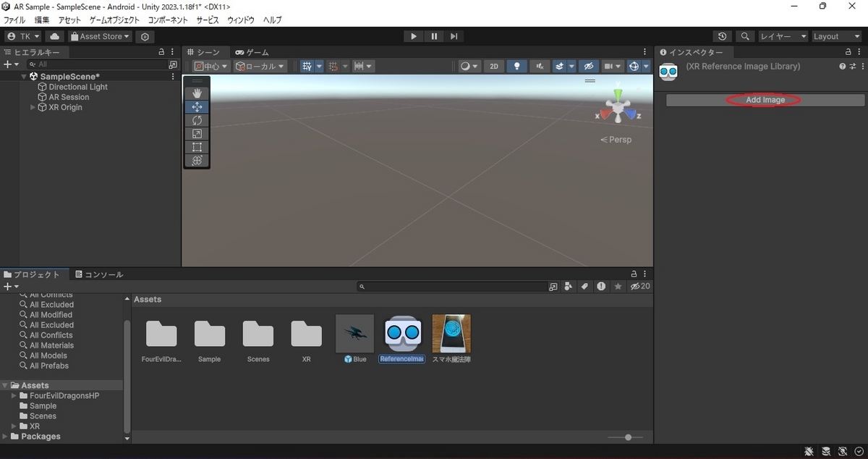
Task: Open the cache server status icon
Action: click(825, 452)
